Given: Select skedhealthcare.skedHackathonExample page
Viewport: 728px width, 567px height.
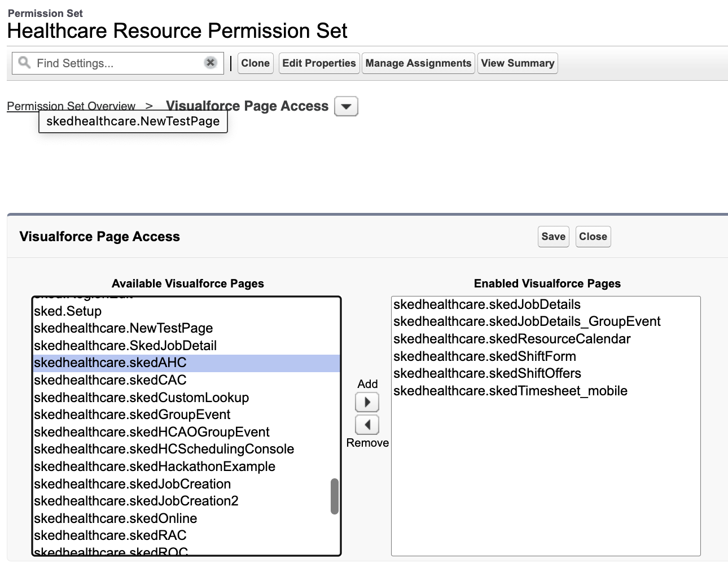Looking at the screenshot, I should 187,466.
